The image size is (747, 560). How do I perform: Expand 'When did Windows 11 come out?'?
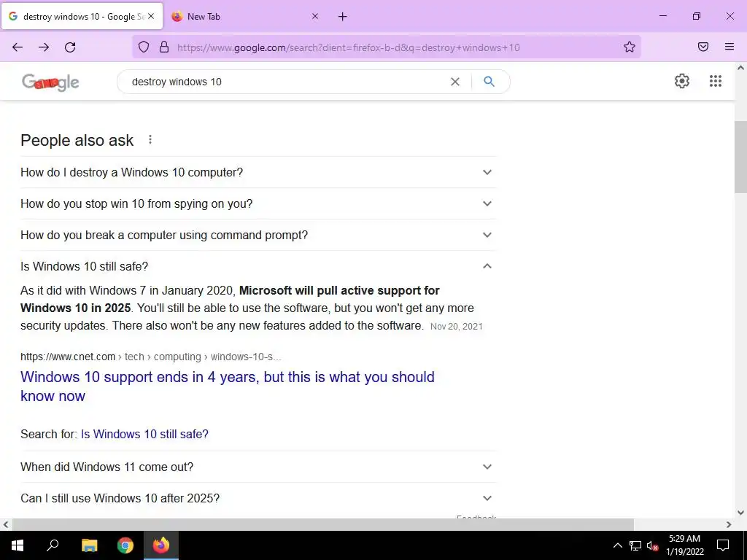click(258, 467)
